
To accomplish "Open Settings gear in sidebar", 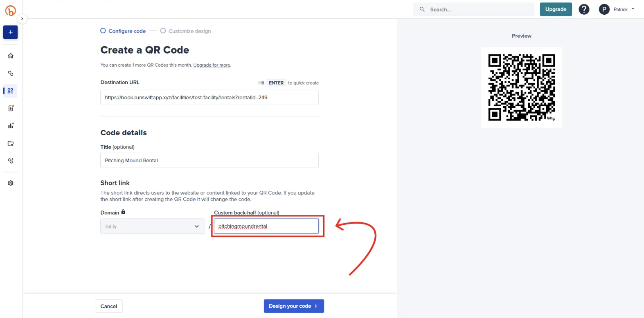I will coord(11,183).
